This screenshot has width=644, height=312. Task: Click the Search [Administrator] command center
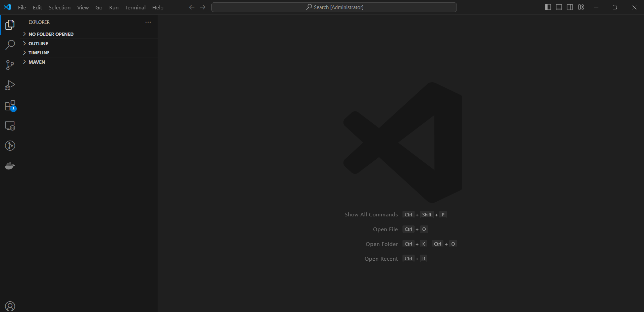pos(334,7)
